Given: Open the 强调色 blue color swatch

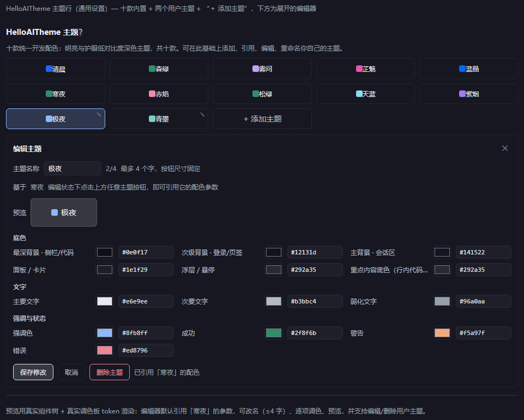Looking at the screenshot, I should (105, 333).
